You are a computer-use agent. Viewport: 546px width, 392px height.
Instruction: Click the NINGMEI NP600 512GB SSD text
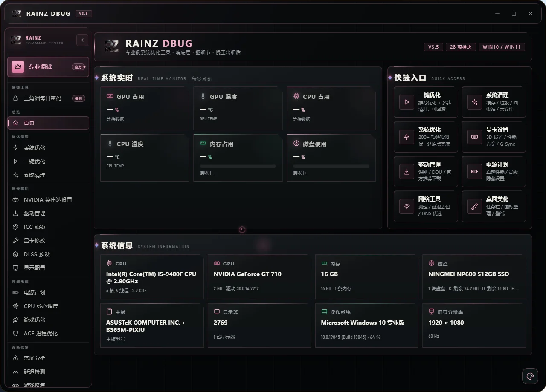tap(468, 274)
